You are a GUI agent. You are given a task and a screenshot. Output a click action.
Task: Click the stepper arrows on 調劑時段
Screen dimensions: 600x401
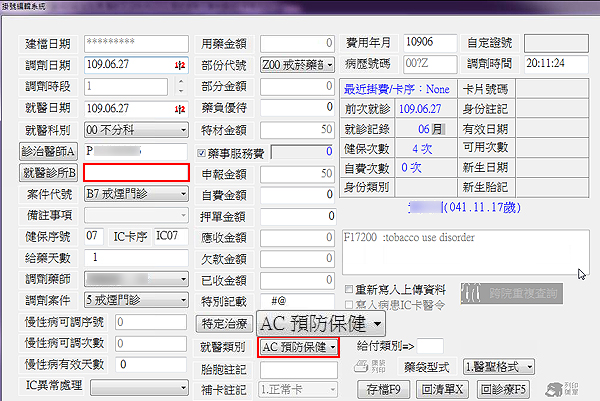[182, 86]
